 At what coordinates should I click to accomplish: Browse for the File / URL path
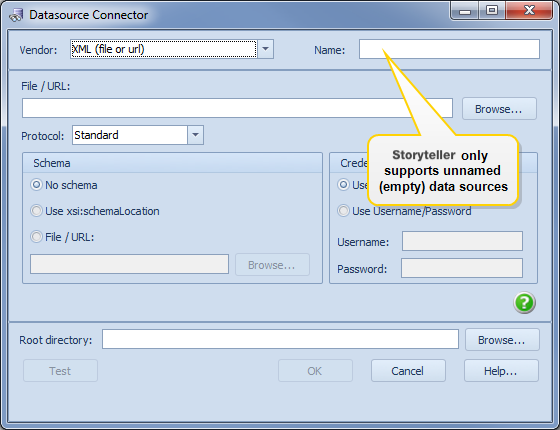pos(499,109)
